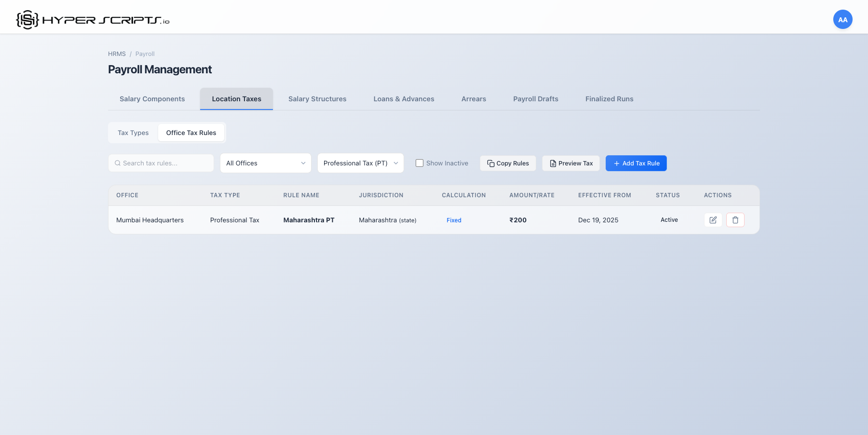This screenshot has width=868, height=435.
Task: Click the Preview Tax button
Action: [x=571, y=163]
